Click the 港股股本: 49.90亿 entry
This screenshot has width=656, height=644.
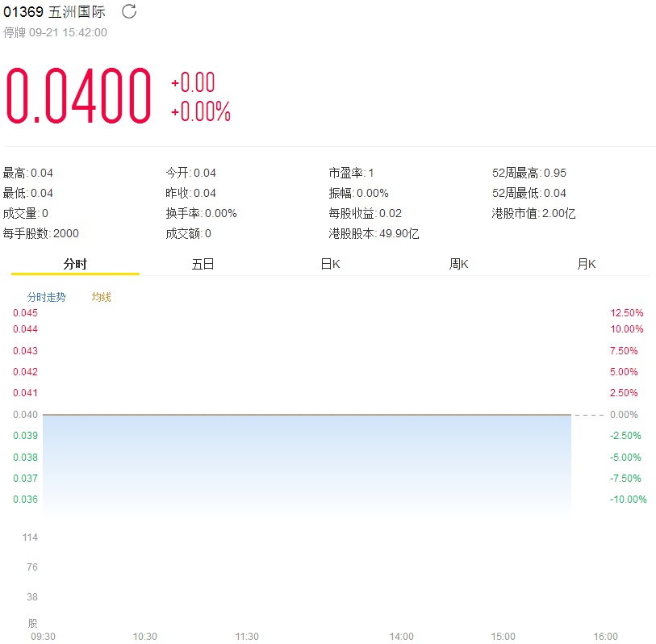pyautogui.click(x=374, y=233)
